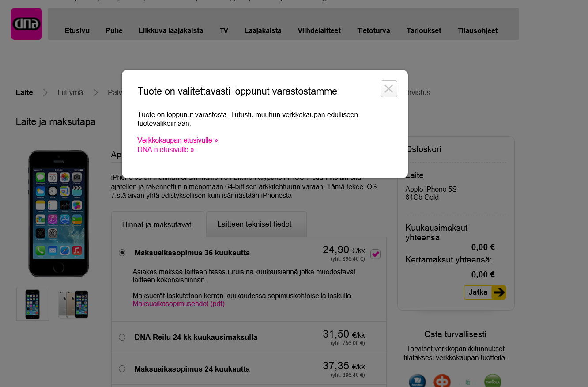588x387 pixels.
Task: Click the 31,50 €/kk price
Action: point(344,334)
